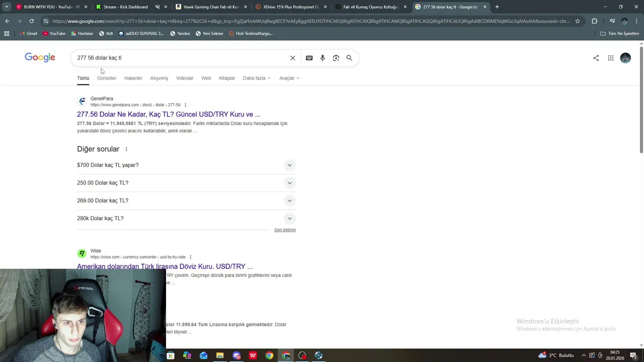
Task: Open more options for Wise result
Action: 190,257
